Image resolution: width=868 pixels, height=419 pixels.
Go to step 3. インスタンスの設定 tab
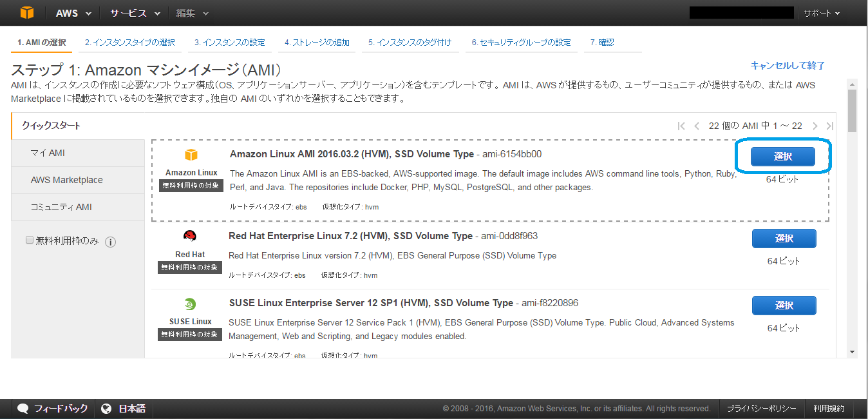click(230, 43)
